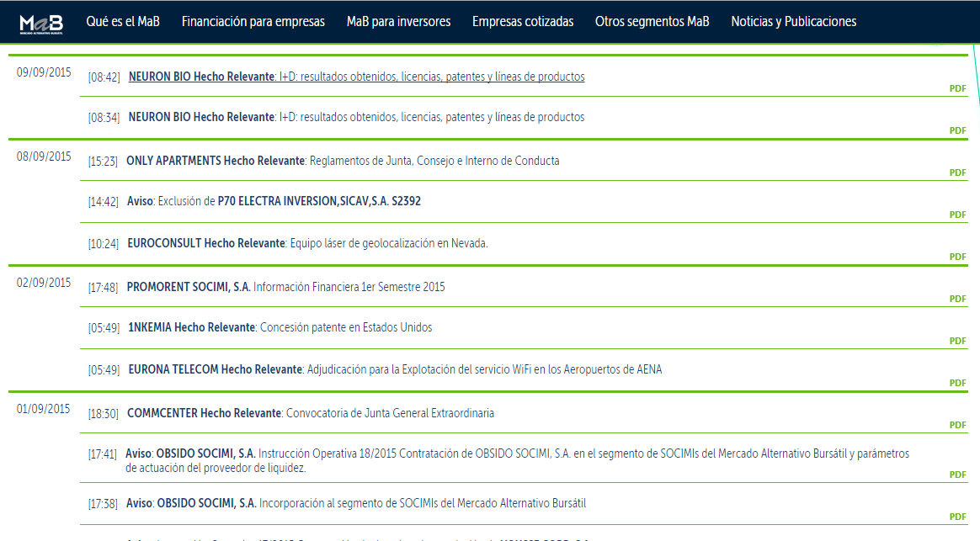Image resolution: width=980 pixels, height=541 pixels.
Task: Open the 08:42 NEURON BIO Hecho Relevante link
Action: point(356,77)
